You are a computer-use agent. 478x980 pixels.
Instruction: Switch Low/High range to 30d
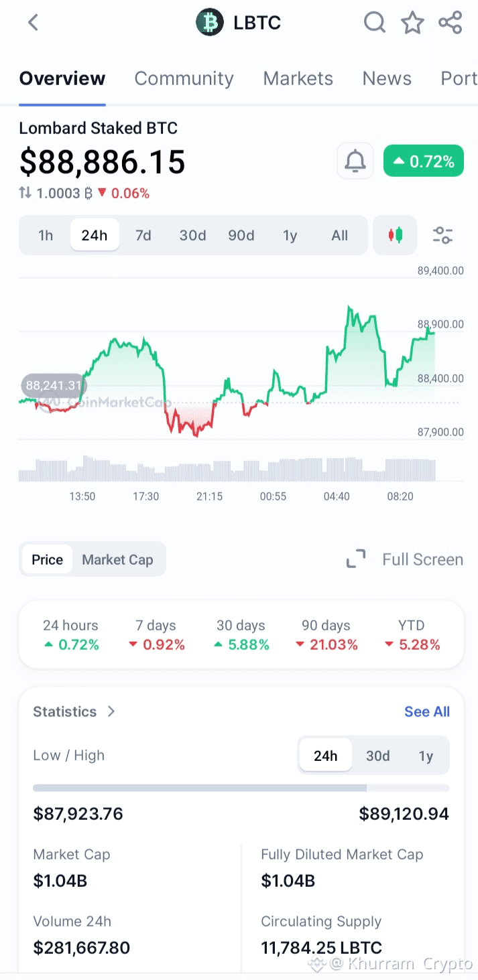pos(377,756)
